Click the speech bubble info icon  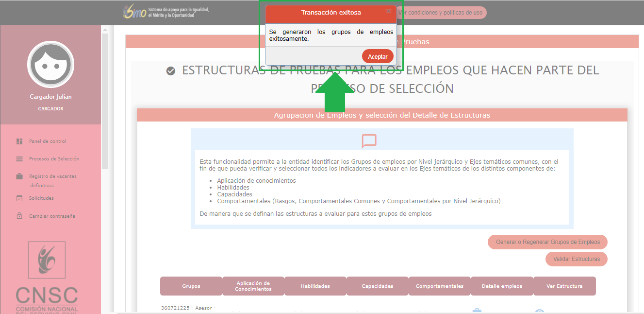[x=369, y=141]
